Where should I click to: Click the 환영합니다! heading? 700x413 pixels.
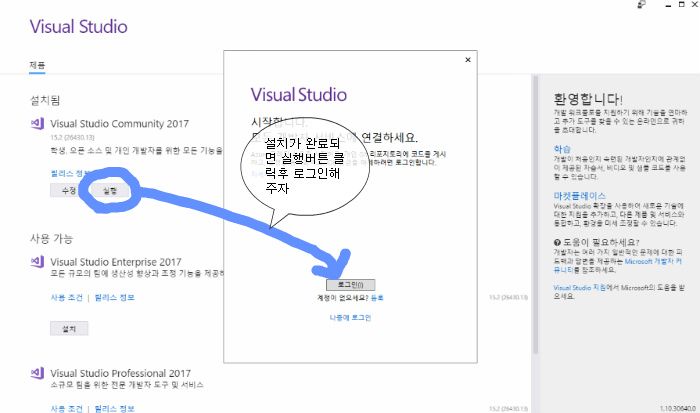588,99
